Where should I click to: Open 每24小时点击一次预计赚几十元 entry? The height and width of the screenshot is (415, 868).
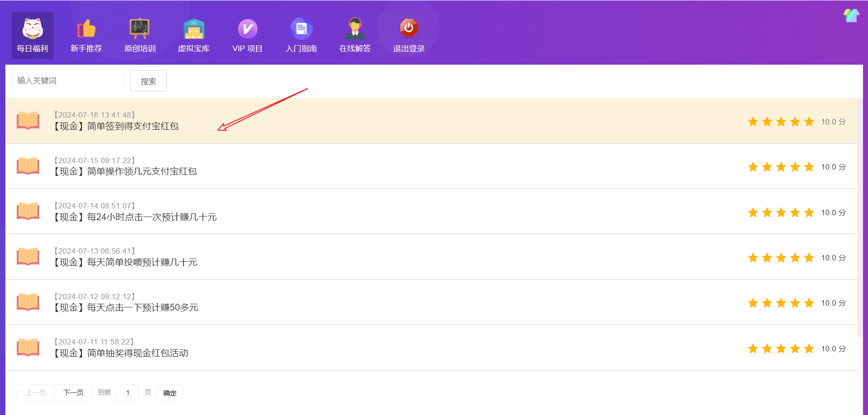[x=151, y=217]
